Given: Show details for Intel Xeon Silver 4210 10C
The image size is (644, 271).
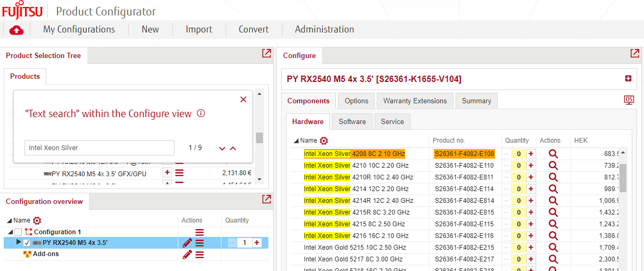Looking at the screenshot, I should tap(553, 166).
